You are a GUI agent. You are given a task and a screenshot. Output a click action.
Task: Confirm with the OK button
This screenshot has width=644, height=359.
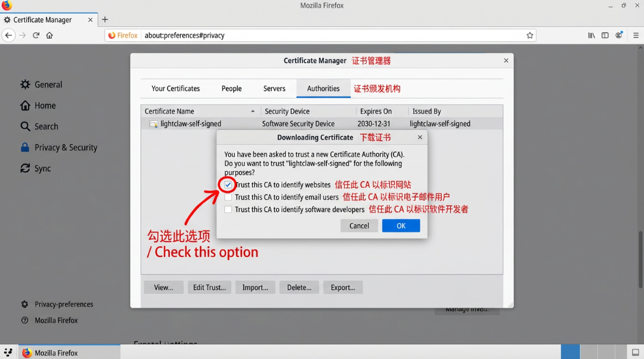[401, 225]
